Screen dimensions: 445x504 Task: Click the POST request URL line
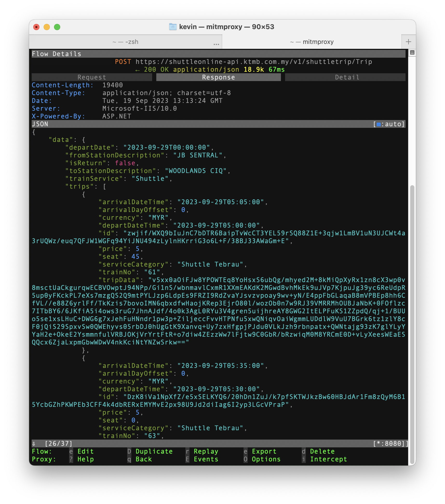244,62
